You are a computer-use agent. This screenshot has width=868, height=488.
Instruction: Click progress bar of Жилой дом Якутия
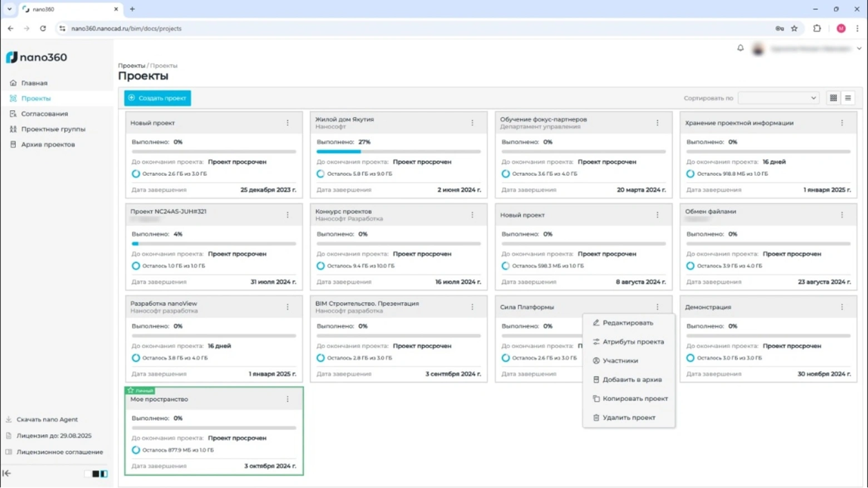398,151
